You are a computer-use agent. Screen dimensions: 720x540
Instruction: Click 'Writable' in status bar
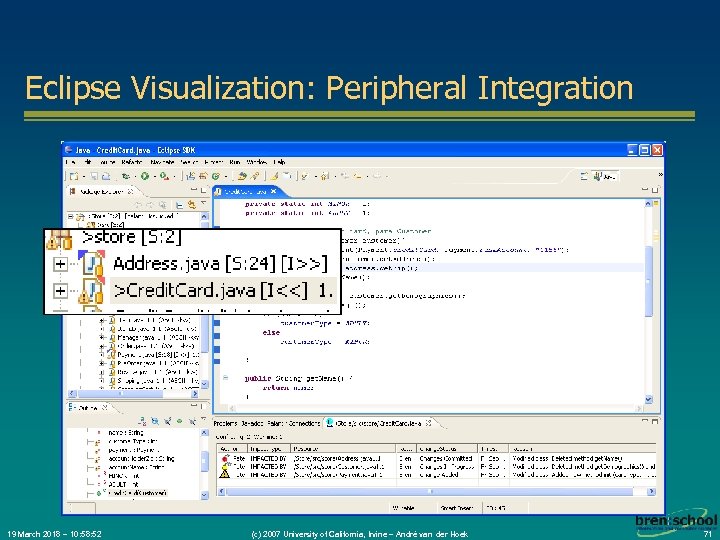[404, 508]
